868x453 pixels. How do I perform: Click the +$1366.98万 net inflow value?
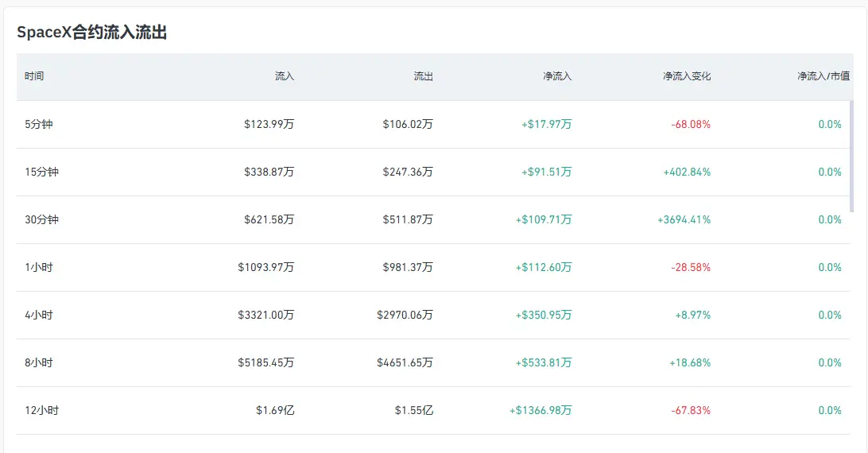541,410
